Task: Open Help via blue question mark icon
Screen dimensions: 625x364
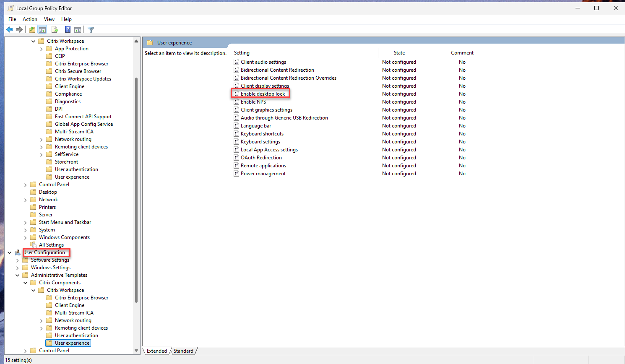Action: 68,29
